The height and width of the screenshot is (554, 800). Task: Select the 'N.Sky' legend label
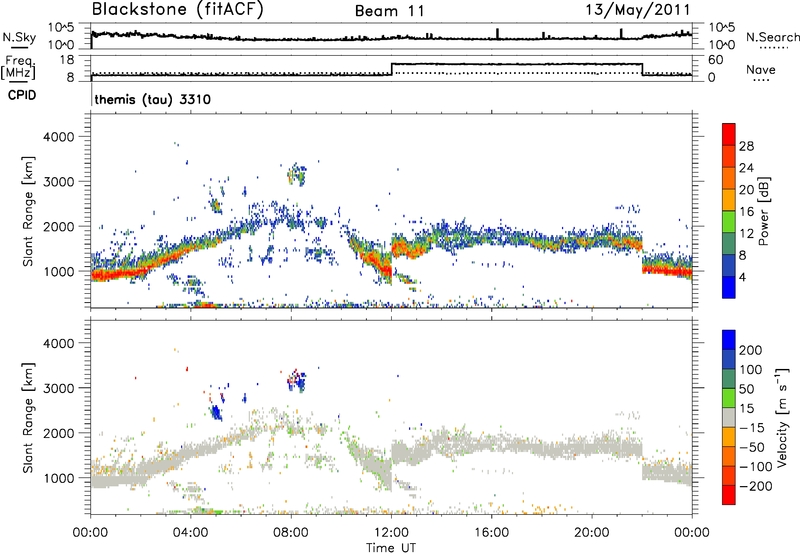click(19, 37)
